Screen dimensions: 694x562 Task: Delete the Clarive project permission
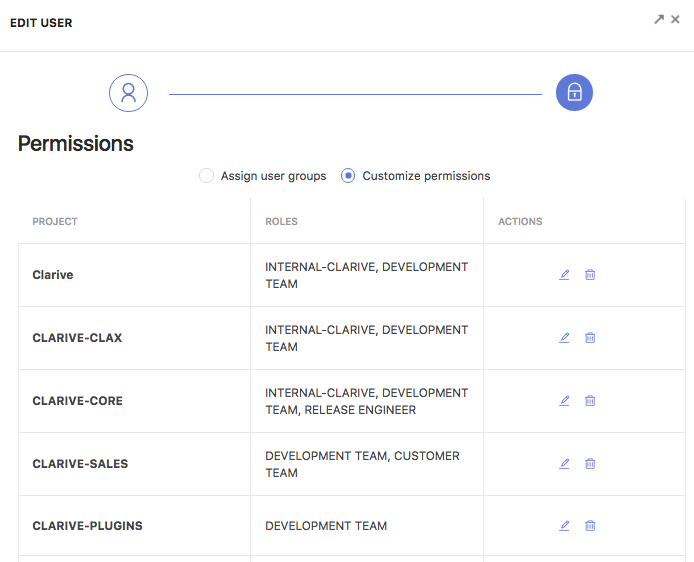(x=590, y=275)
